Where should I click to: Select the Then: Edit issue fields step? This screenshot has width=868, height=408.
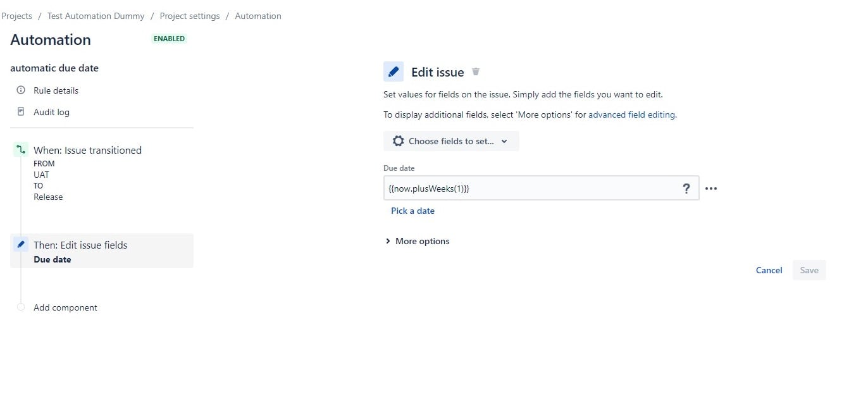[102, 251]
